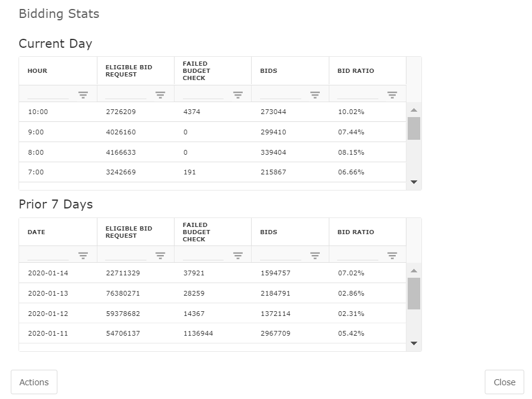Open Current Day Bids column filter icon
Screen dimensions: 532x399
click(x=315, y=94)
